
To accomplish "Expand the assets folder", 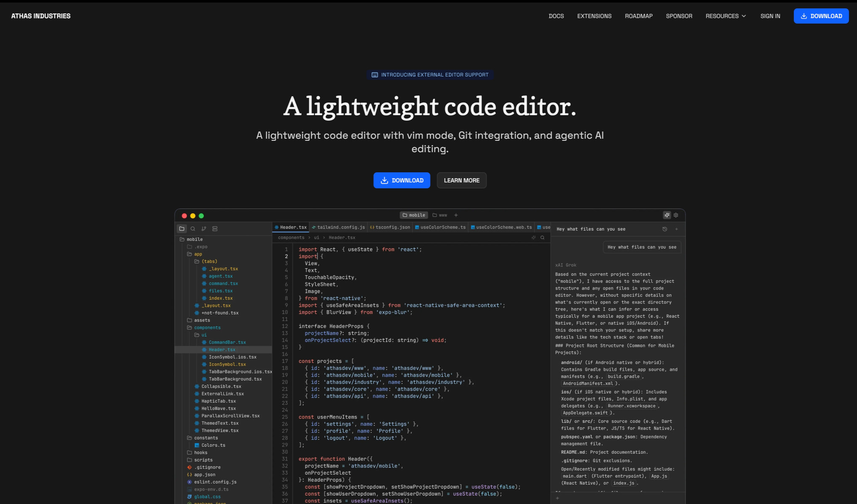I will (x=198, y=320).
